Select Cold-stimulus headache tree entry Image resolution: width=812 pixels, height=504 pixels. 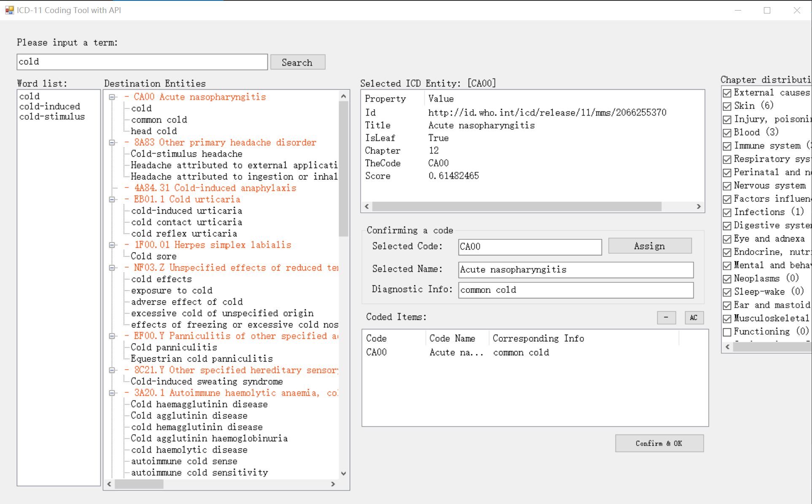pyautogui.click(x=186, y=154)
